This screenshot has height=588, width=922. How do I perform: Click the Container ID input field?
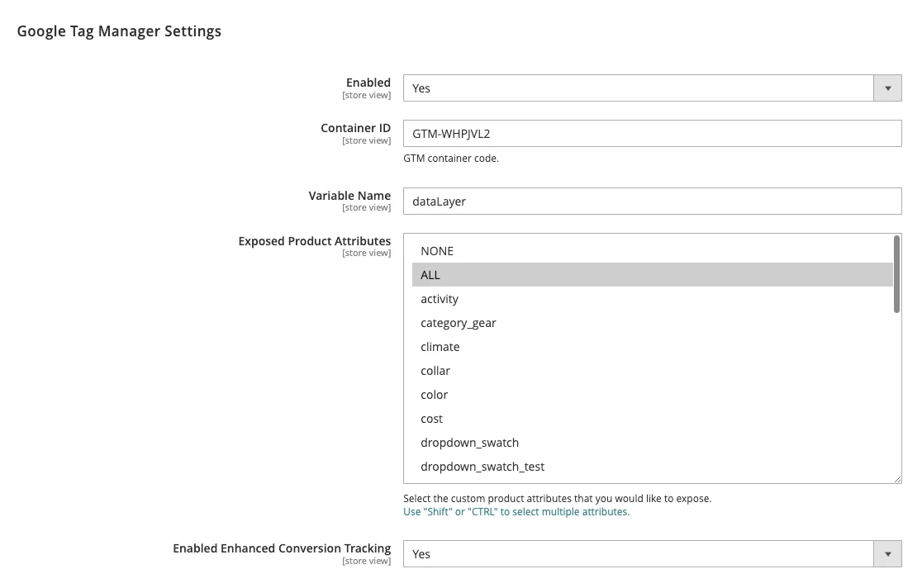coord(652,133)
